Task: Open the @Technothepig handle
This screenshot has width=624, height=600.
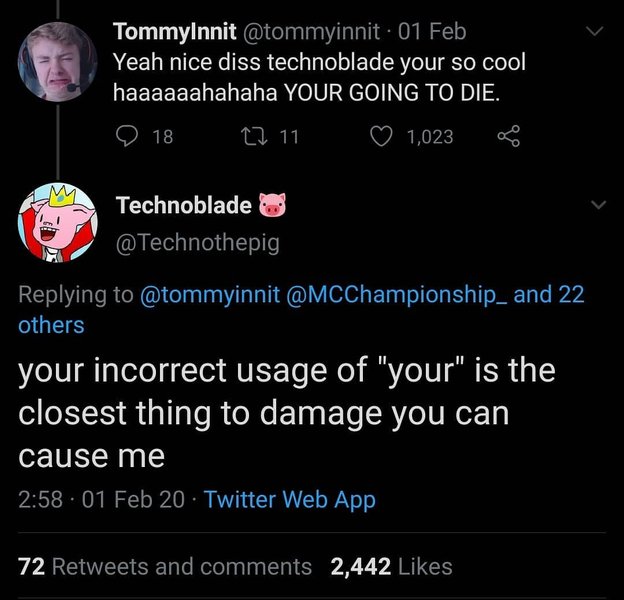Action: click(198, 242)
